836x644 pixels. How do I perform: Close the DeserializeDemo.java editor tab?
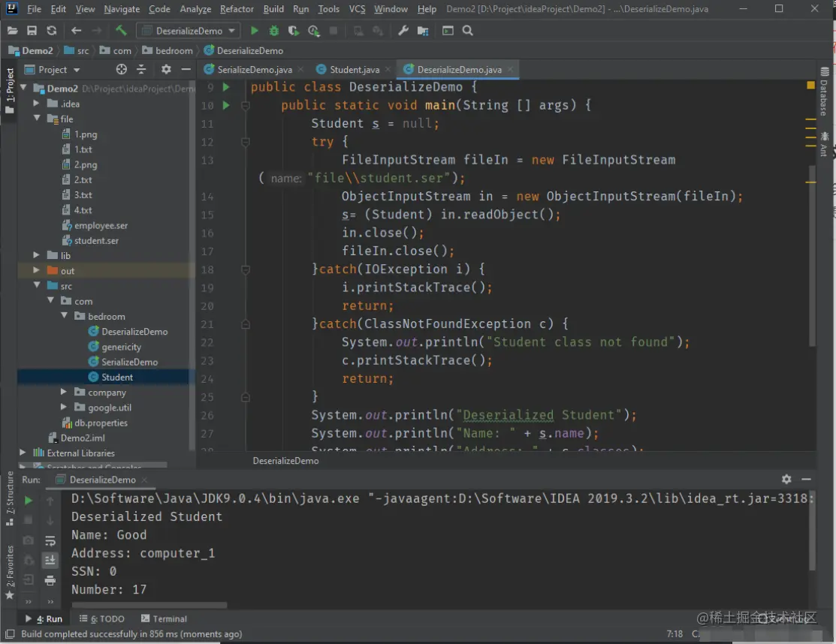point(510,69)
